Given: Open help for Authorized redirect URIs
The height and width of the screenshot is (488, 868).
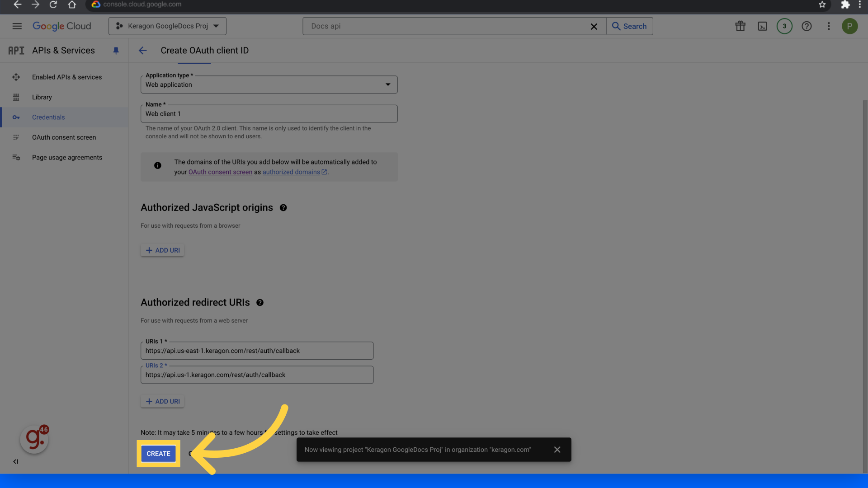Looking at the screenshot, I should pyautogui.click(x=260, y=303).
